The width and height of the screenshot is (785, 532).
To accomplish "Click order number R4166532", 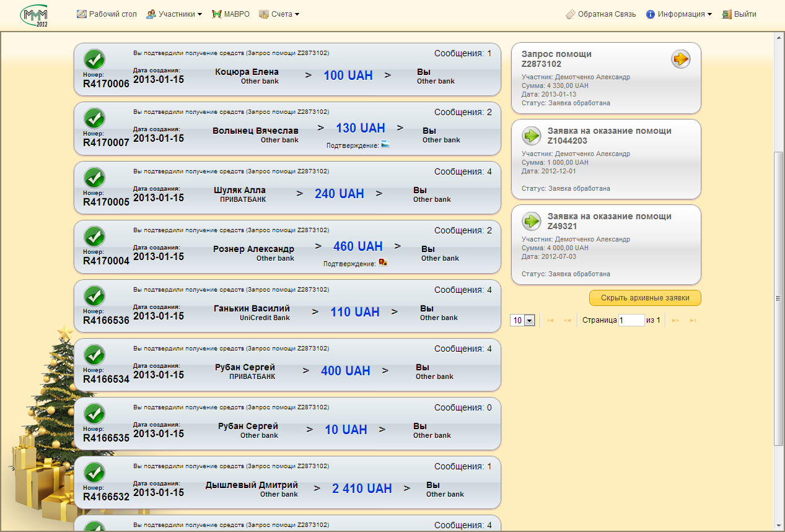I will 106,497.
